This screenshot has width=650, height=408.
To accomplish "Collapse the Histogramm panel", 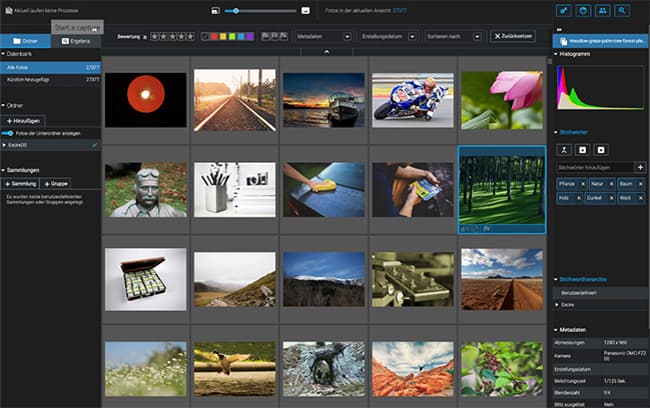I will pyautogui.click(x=556, y=54).
